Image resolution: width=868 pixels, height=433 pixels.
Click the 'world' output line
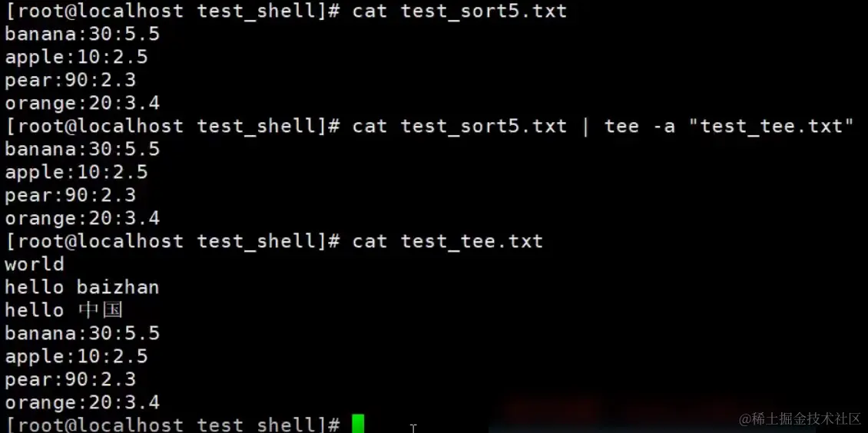click(35, 264)
